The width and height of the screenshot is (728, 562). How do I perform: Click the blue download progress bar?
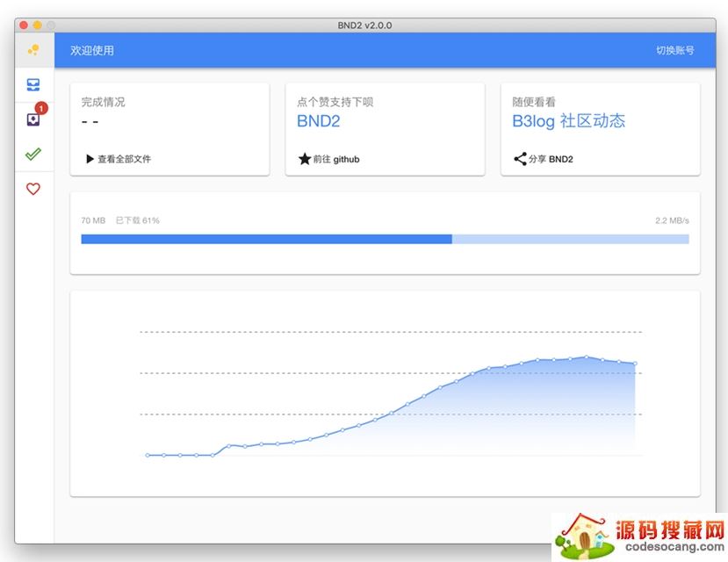click(x=385, y=239)
